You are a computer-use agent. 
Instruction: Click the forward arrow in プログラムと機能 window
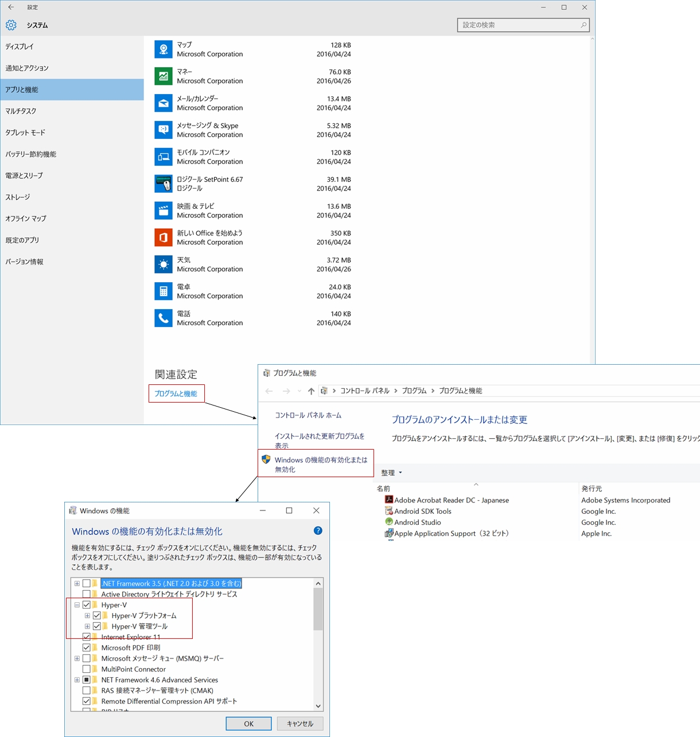pyautogui.click(x=286, y=391)
